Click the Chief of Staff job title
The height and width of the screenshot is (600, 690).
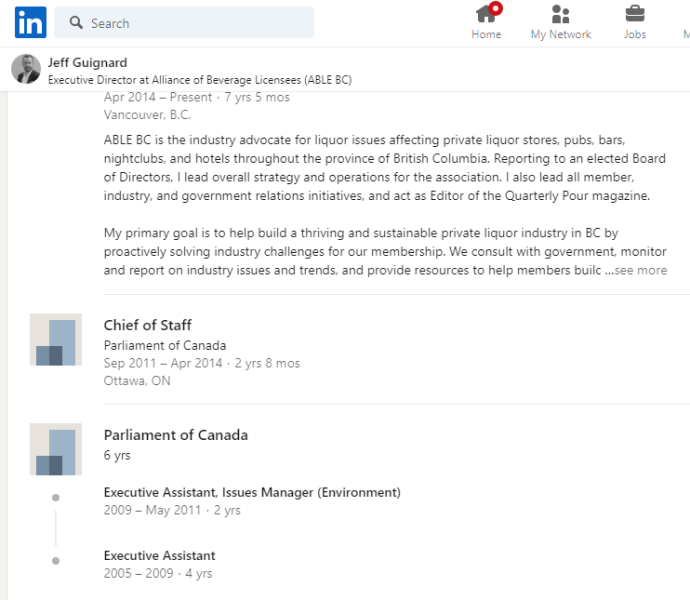[x=147, y=325]
